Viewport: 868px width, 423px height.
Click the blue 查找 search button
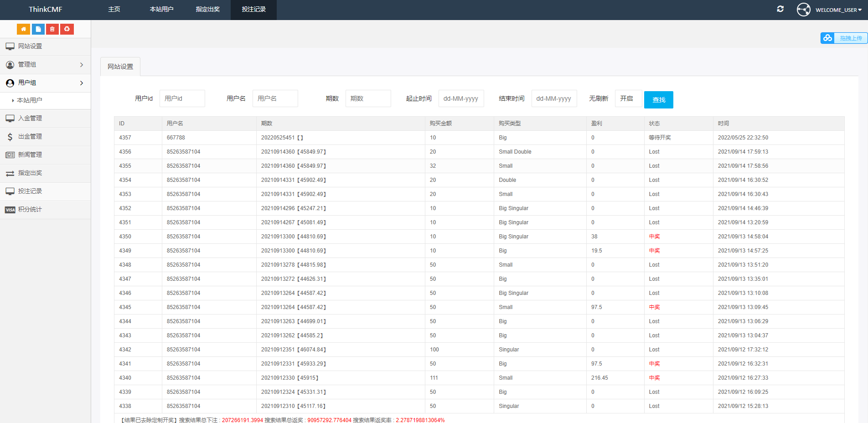pyautogui.click(x=658, y=100)
